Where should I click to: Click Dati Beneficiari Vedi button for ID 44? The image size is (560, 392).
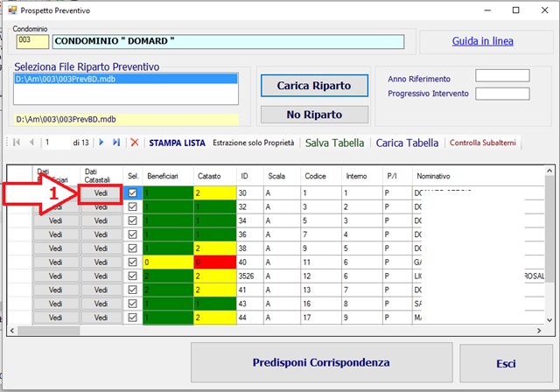pyautogui.click(x=56, y=318)
